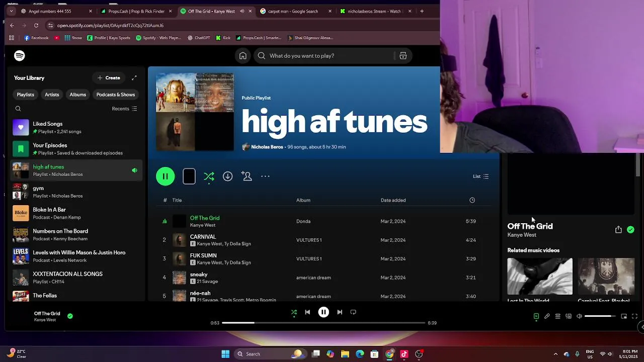Open Liked Songs in library
This screenshot has height=362, width=644.
(x=76, y=128)
